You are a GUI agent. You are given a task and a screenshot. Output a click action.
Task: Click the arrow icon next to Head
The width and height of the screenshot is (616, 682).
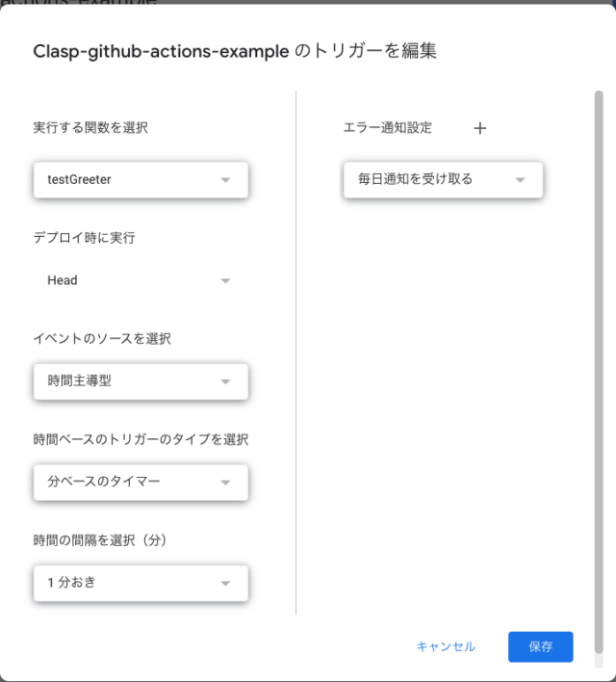[x=225, y=281]
